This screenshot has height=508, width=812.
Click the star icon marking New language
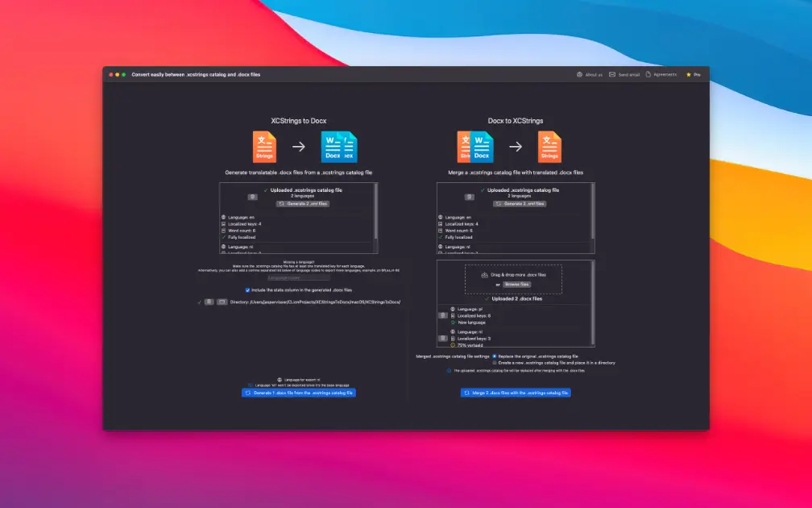pyautogui.click(x=453, y=323)
